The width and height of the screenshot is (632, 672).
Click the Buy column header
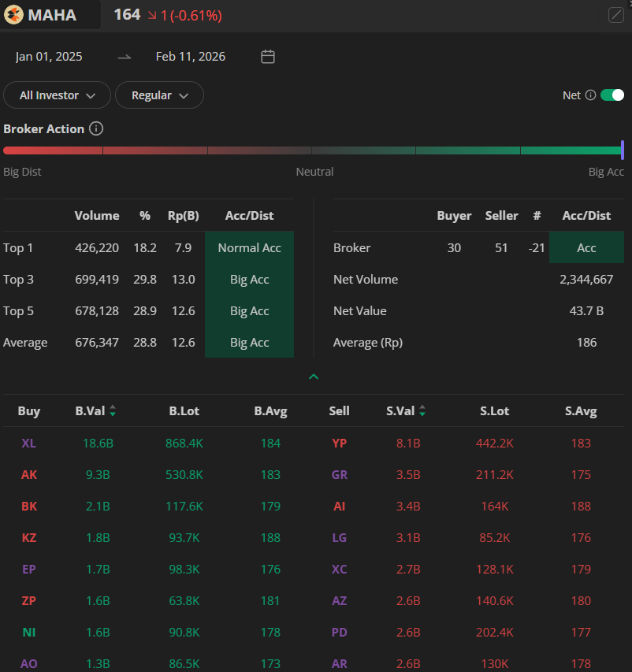[29, 410]
